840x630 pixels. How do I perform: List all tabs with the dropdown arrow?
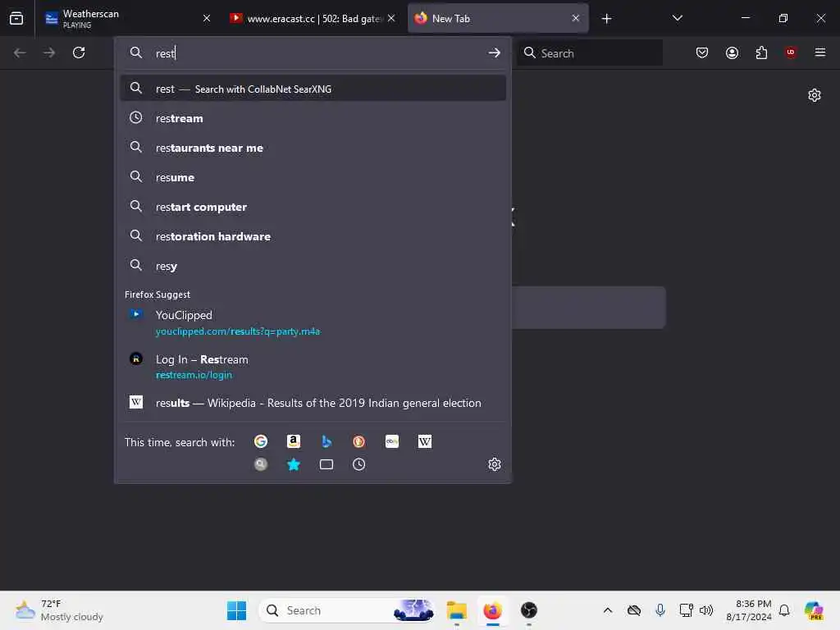pyautogui.click(x=677, y=19)
